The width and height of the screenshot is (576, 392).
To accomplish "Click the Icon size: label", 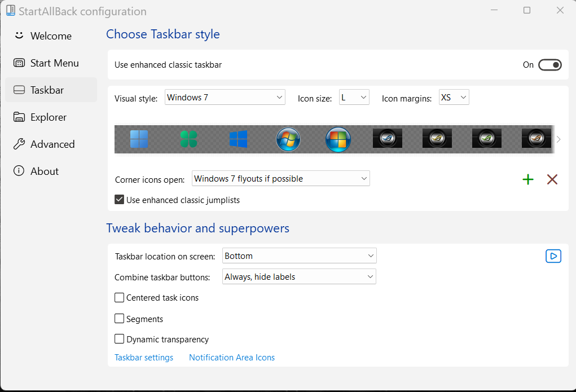I will click(x=314, y=99).
